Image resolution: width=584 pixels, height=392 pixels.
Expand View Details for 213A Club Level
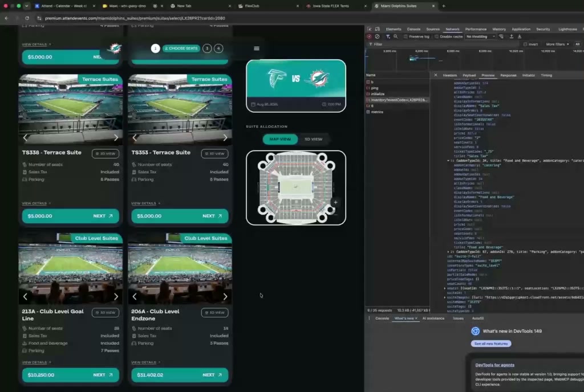36,362
